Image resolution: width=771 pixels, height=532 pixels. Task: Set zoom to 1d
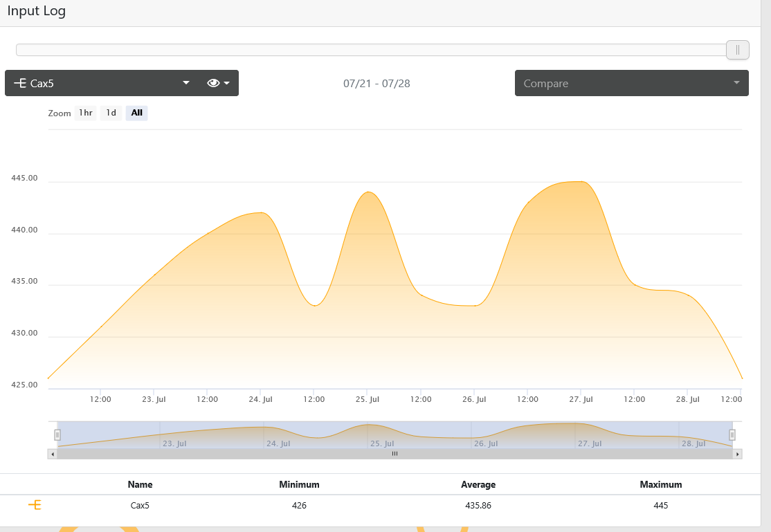(x=111, y=113)
